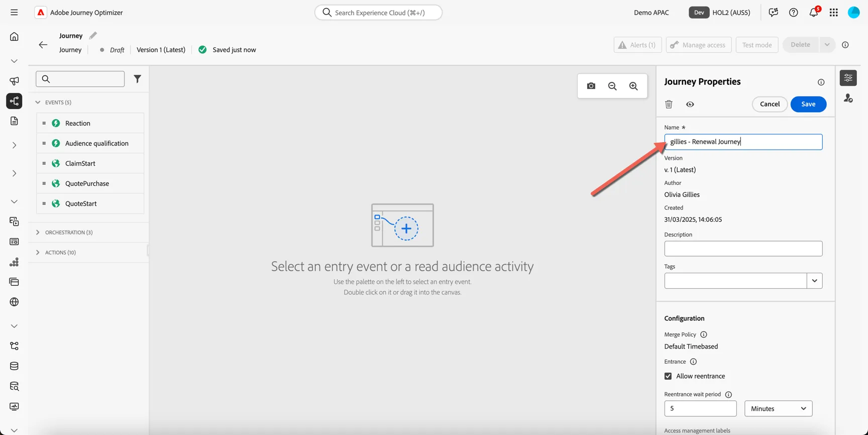Open the feedback chat icon in header
The image size is (868, 435).
[x=773, y=13]
